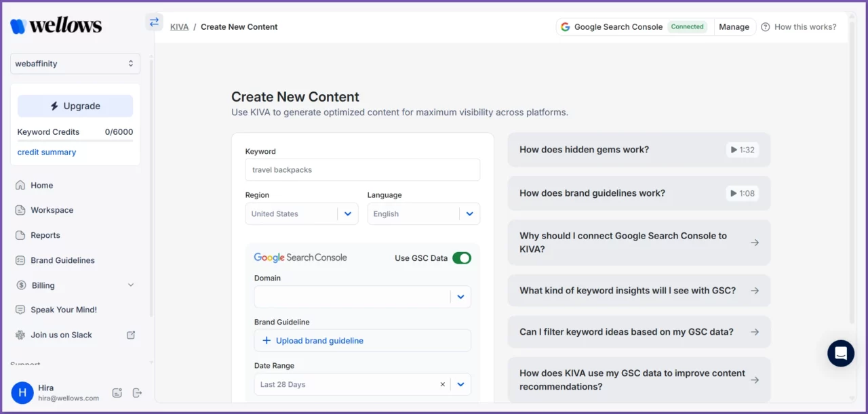Image resolution: width=868 pixels, height=414 pixels.
Task: Click the Reports document icon
Action: point(21,235)
